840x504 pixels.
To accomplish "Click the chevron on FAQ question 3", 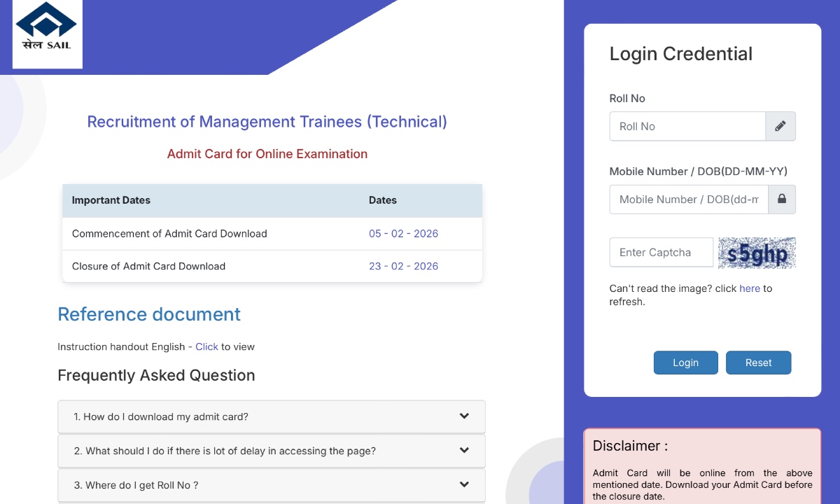I will click(464, 484).
